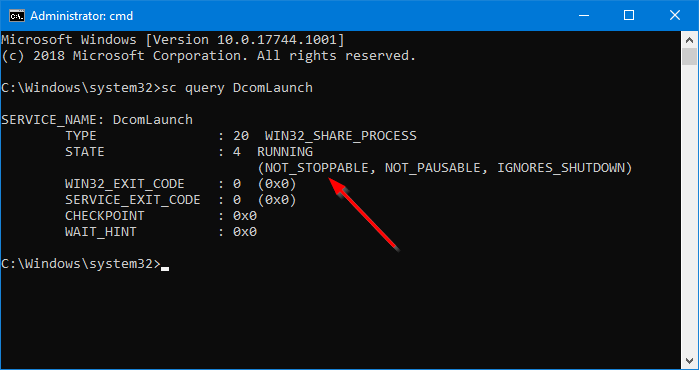Click the RUNNING state value
Viewport: 699px width, 370px height.
coord(285,152)
